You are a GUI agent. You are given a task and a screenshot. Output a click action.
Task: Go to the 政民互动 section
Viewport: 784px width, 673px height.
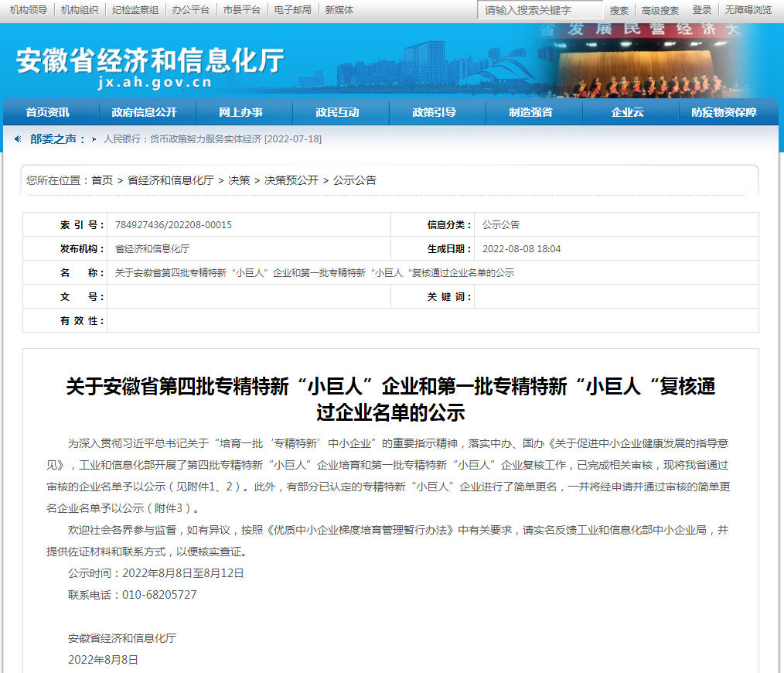(338, 113)
